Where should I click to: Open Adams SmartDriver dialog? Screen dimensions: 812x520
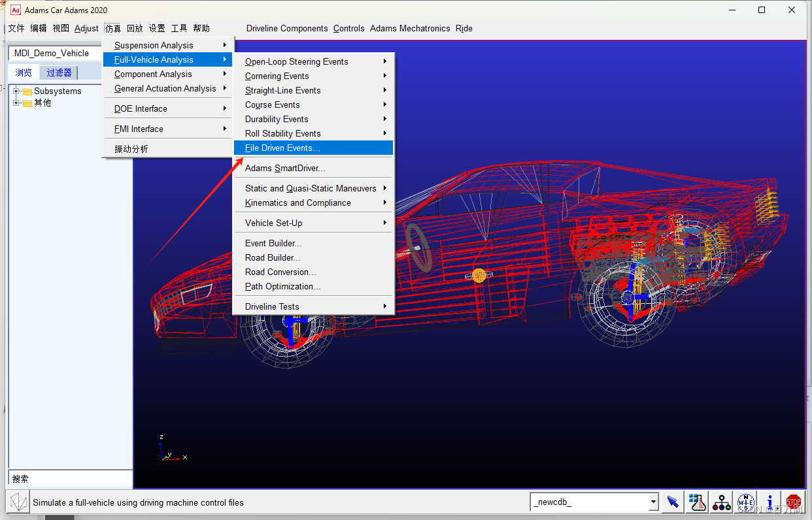pos(314,168)
